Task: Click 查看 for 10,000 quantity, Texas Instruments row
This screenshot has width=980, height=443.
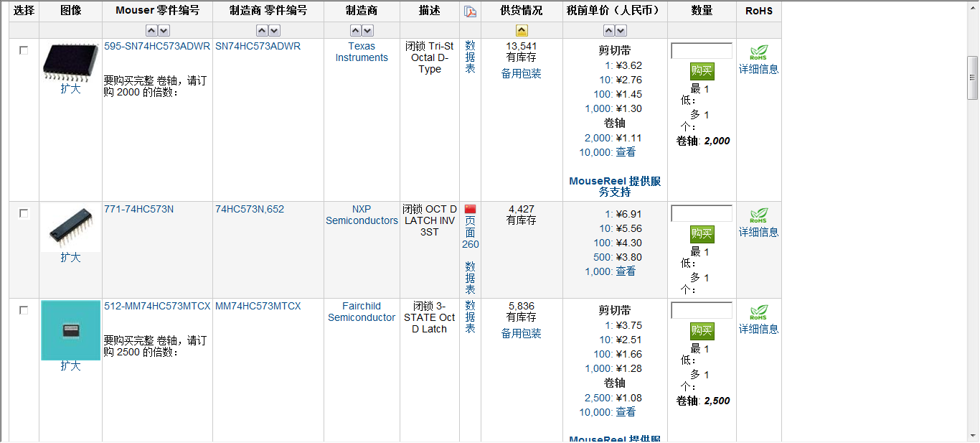Action: tap(626, 152)
